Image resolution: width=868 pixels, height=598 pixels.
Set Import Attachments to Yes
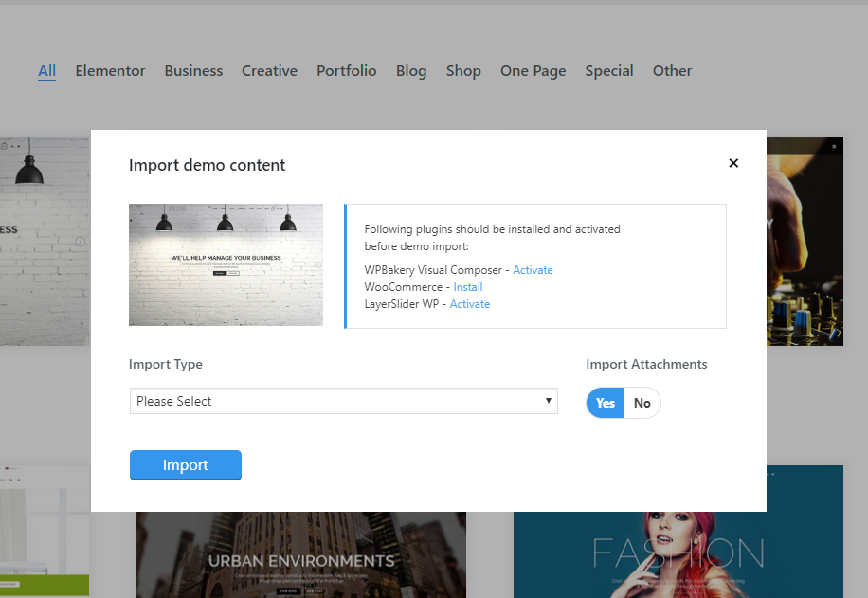click(606, 403)
